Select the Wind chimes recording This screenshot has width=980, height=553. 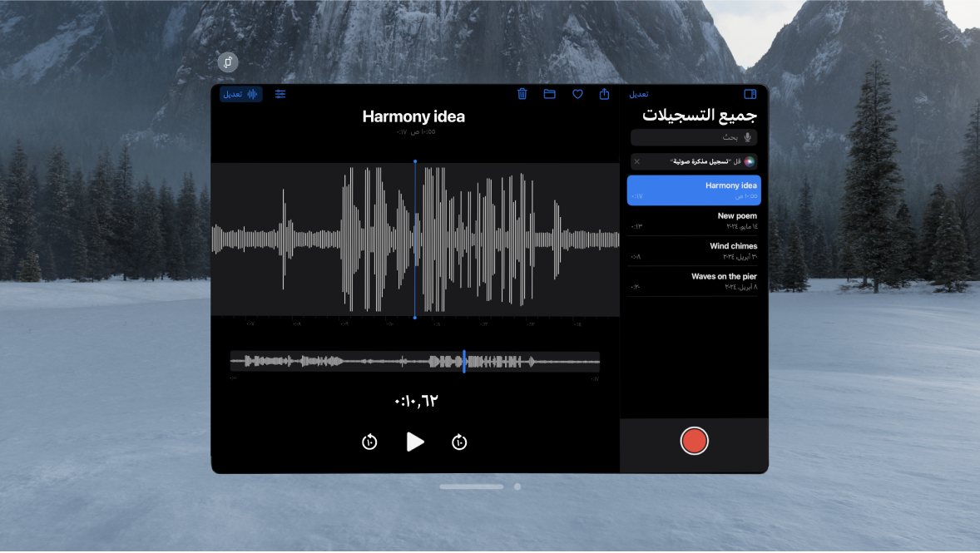tap(694, 250)
